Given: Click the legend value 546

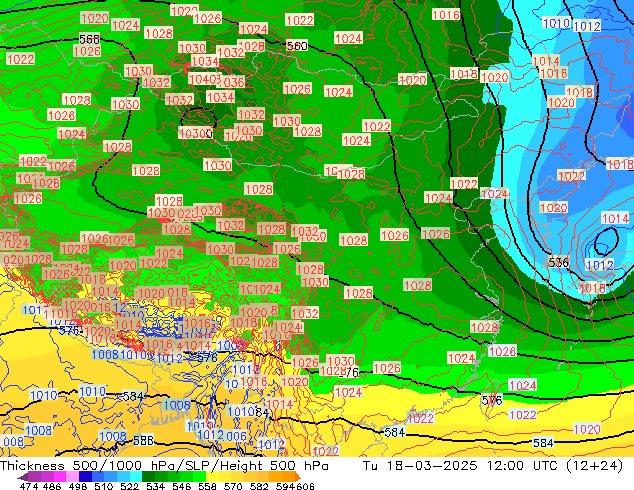Looking at the screenshot, I should [182, 486].
